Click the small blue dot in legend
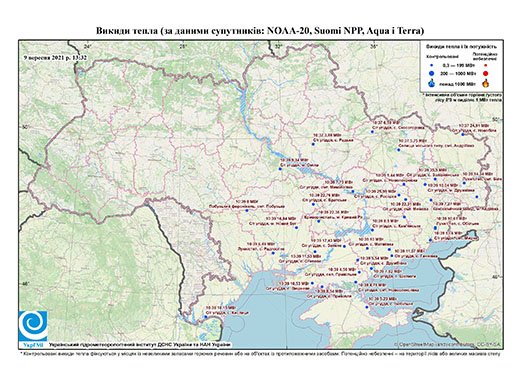Viewport: 520px width, 368px height. coord(432,65)
